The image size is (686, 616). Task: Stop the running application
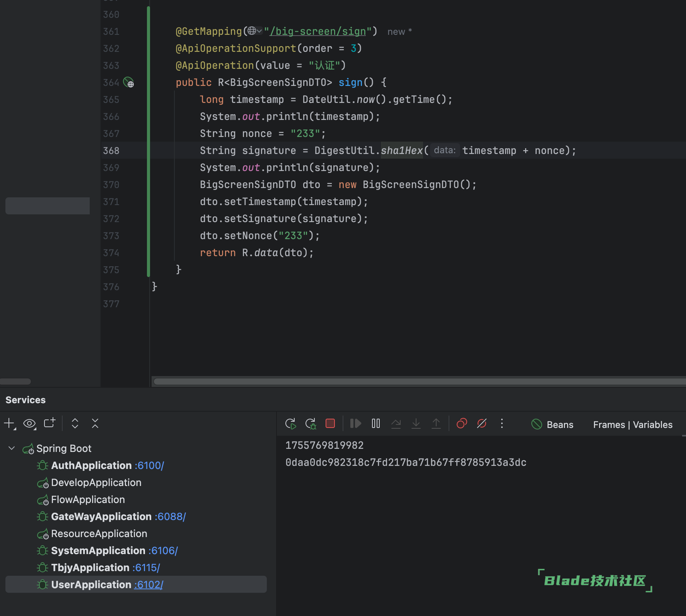(x=330, y=423)
